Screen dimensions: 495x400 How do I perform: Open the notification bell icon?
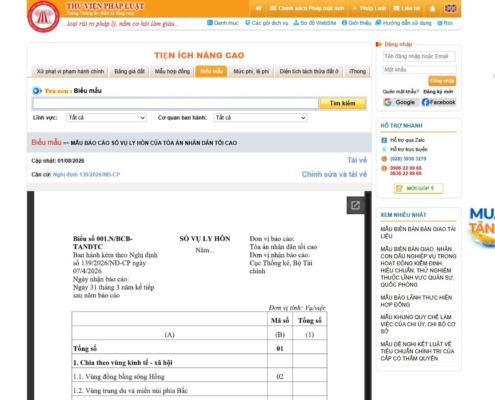click(x=432, y=9)
